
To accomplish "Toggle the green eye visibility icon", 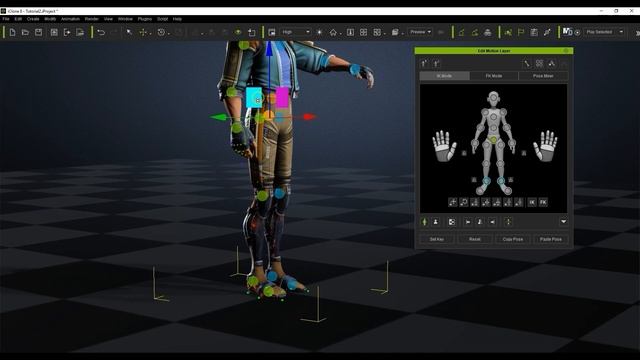I will click(238, 32).
